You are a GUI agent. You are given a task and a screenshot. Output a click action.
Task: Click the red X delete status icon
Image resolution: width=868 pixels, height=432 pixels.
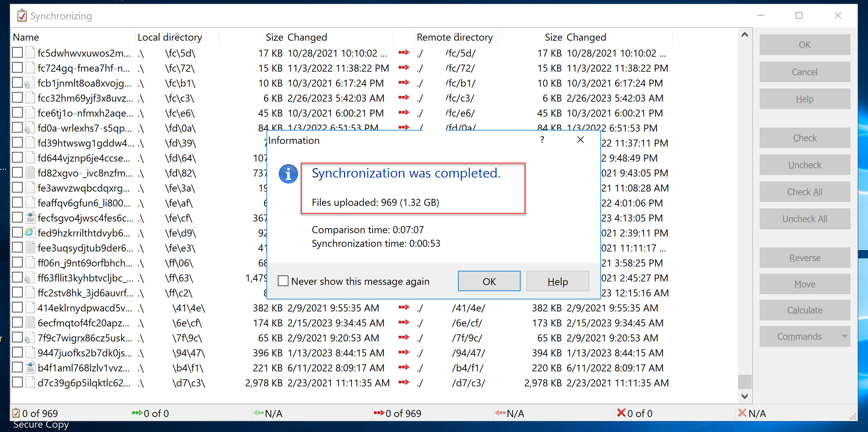coord(621,413)
